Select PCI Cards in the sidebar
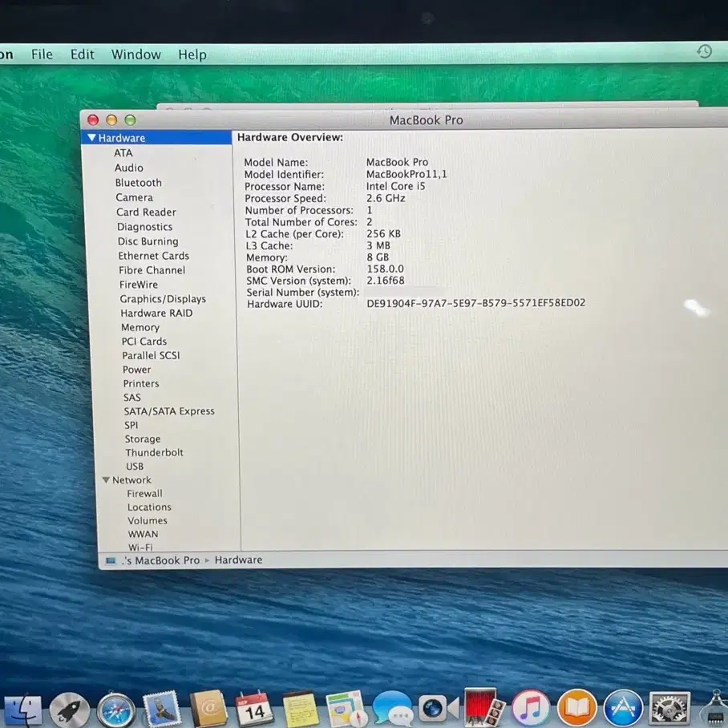 pos(144,342)
